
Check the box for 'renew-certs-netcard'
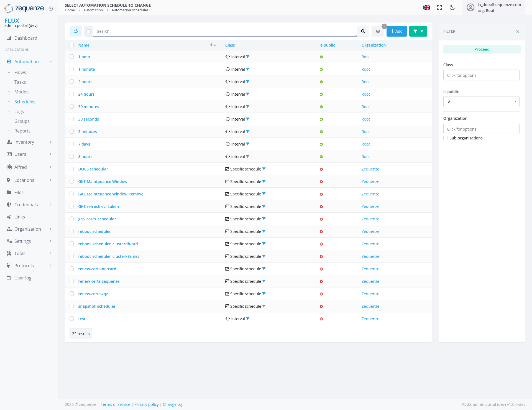[x=72, y=269]
